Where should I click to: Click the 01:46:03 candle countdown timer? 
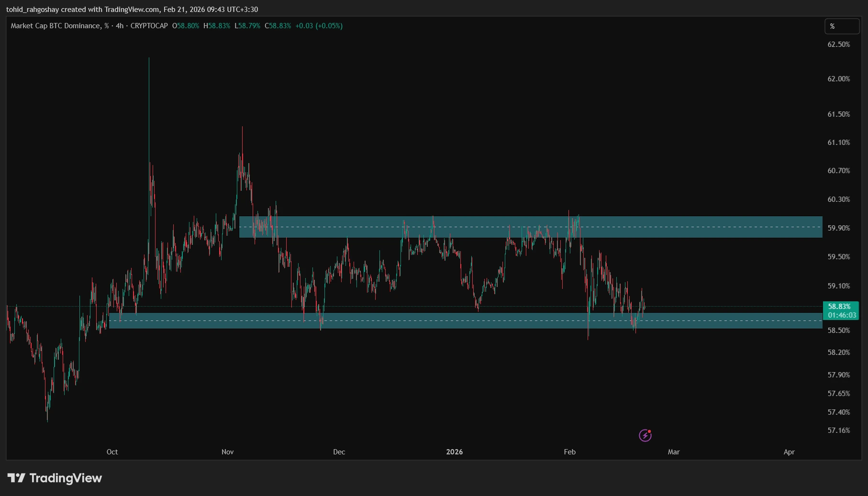tap(842, 315)
